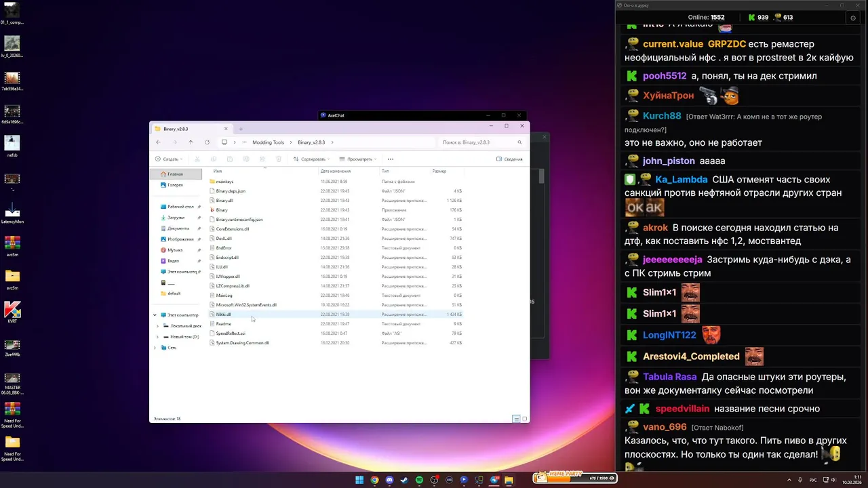Image resolution: width=868 pixels, height=488 pixels.
Task: Open Музыка in quick access
Action: tap(174, 250)
